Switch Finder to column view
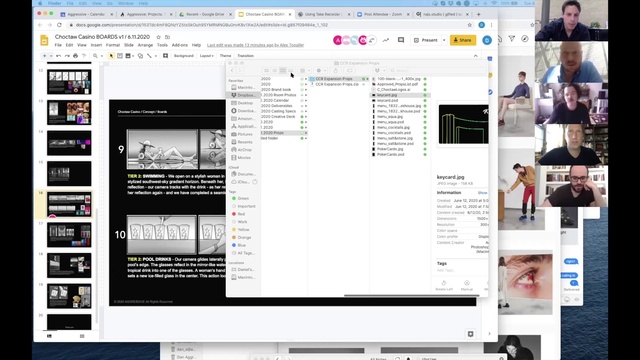This screenshot has height=360, width=640. 282,71
